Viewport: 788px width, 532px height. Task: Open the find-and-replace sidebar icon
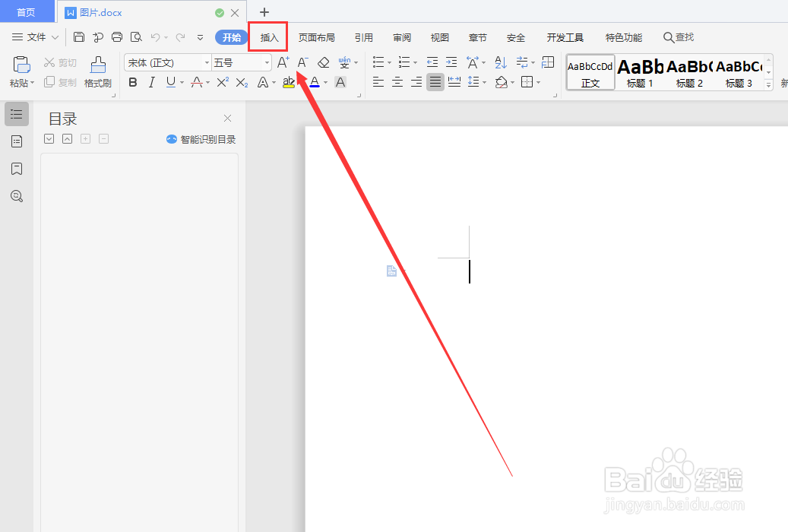coord(17,195)
